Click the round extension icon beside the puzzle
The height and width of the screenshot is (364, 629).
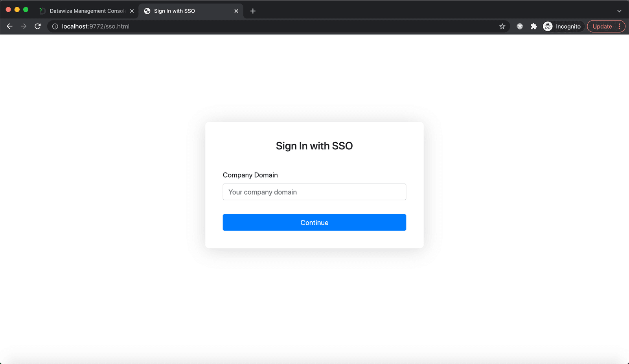tap(520, 26)
